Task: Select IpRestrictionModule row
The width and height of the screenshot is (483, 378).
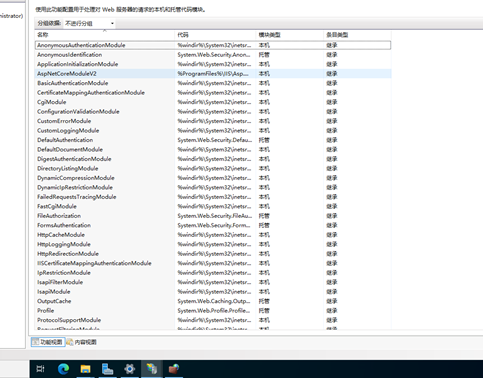Action: 213,273
